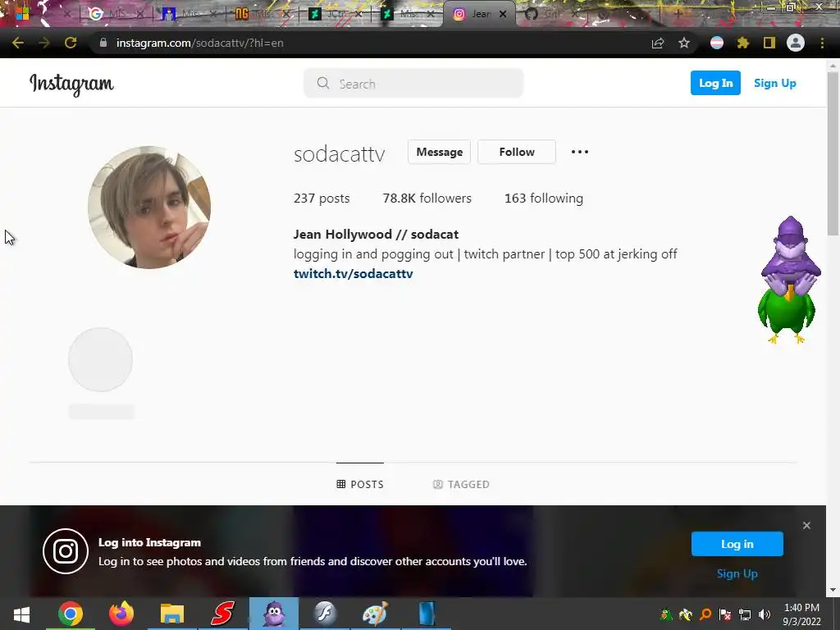Click the Sign Up link in the header

pyautogui.click(x=774, y=83)
